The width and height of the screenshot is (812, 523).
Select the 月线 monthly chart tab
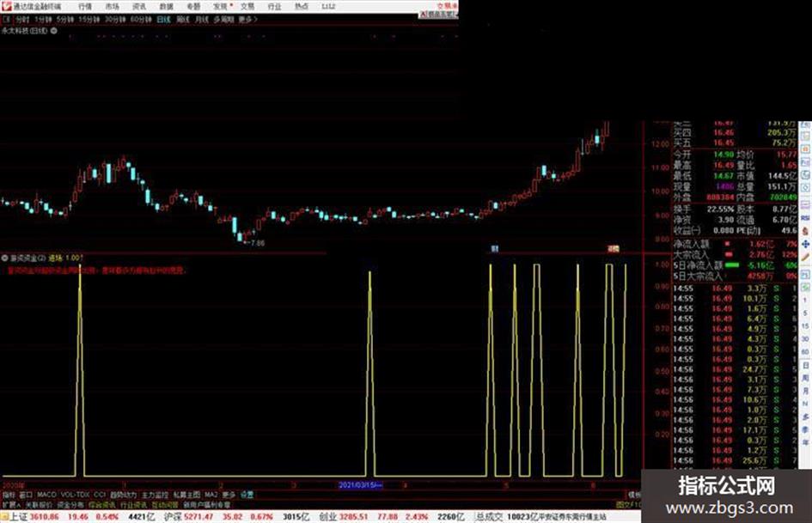coord(201,19)
